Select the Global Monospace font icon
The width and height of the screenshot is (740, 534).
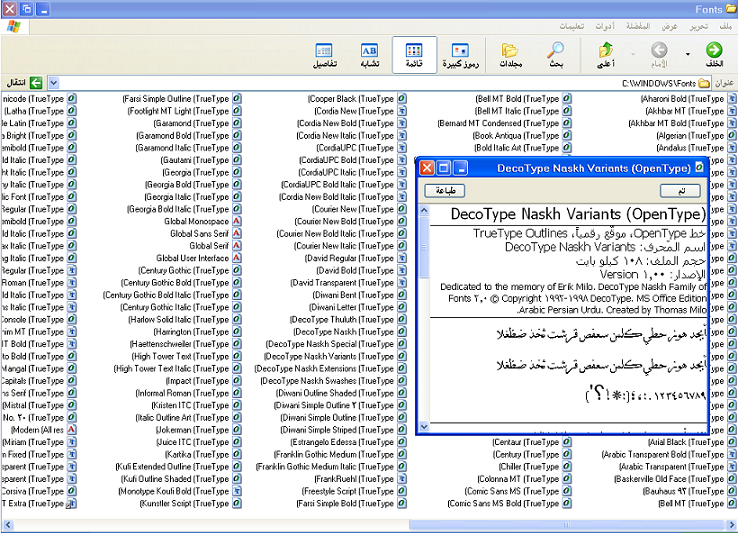click(x=237, y=221)
